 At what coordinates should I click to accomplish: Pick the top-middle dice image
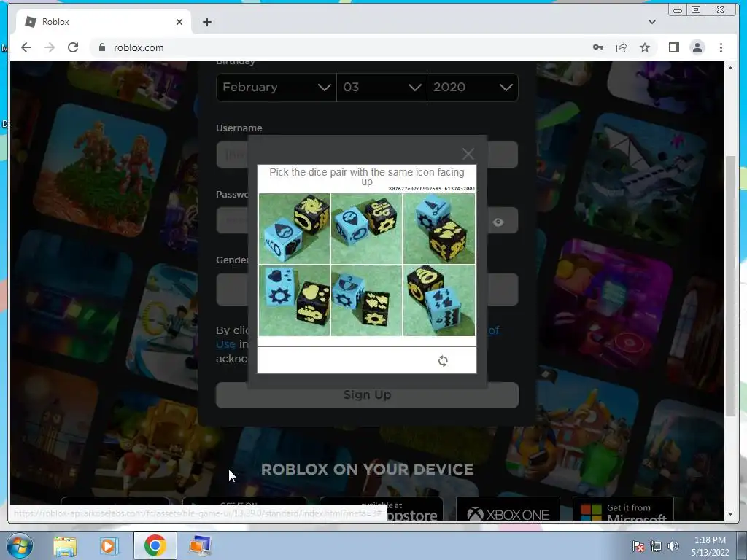click(x=366, y=228)
